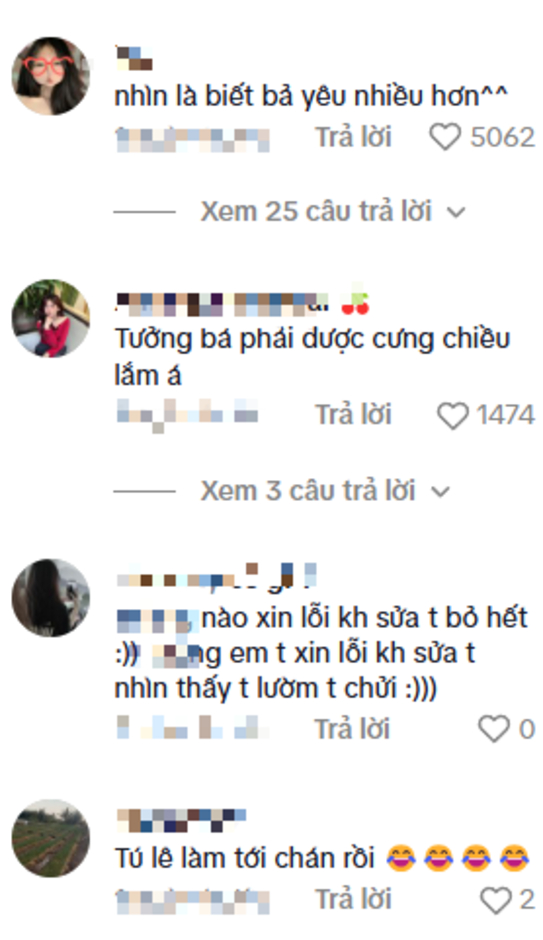Image resolution: width=543 pixels, height=940 pixels.
Task: Open username above 'Tú lê làm tới'
Action: click(x=181, y=820)
